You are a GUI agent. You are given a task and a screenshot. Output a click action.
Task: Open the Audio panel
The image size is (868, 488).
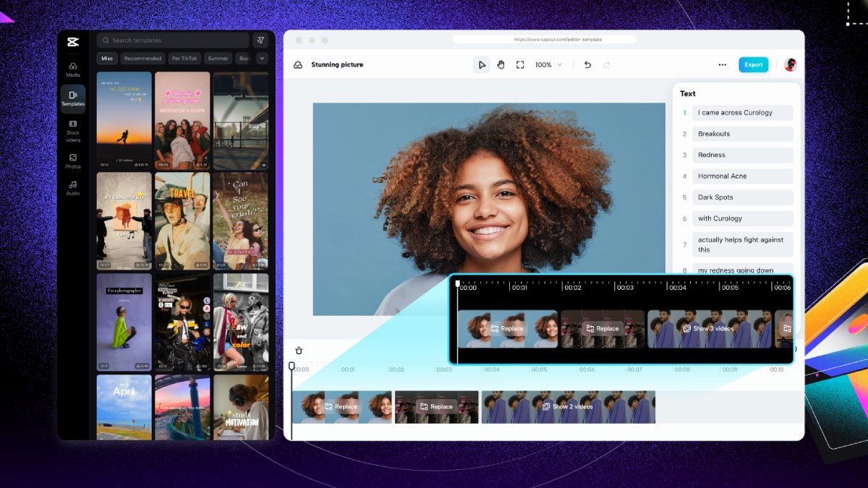[x=73, y=188]
